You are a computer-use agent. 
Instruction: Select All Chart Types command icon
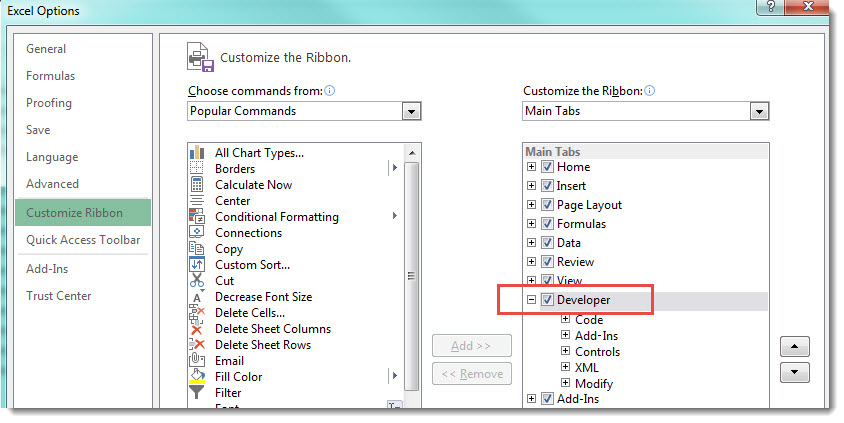click(197, 153)
